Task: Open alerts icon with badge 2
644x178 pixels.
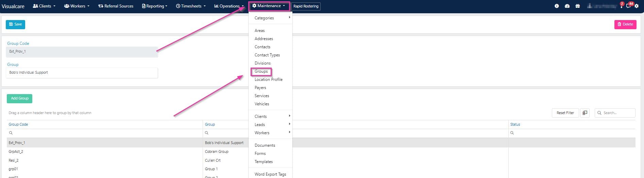Action: pos(622,5)
